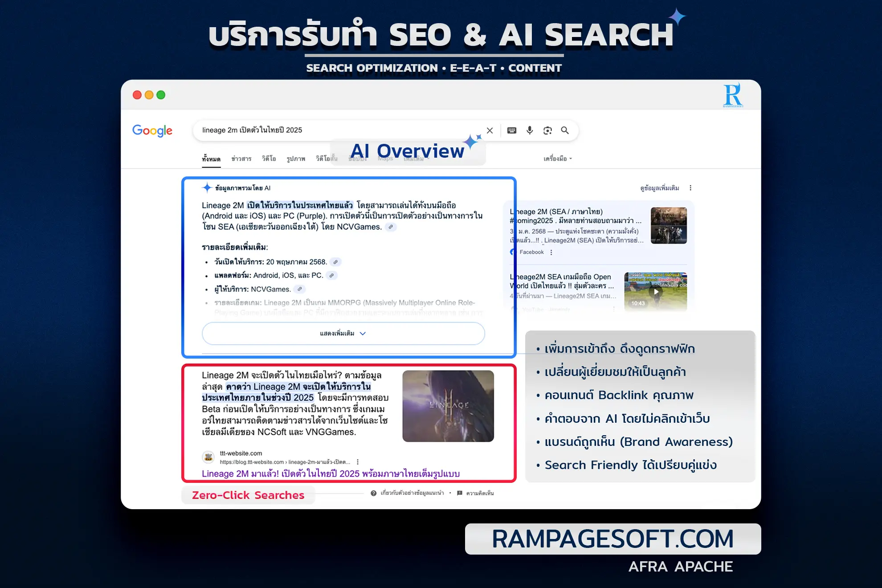Viewport: 882px width, 588px height.
Task: Open the ttt-website.com source name
Action: click(241, 453)
